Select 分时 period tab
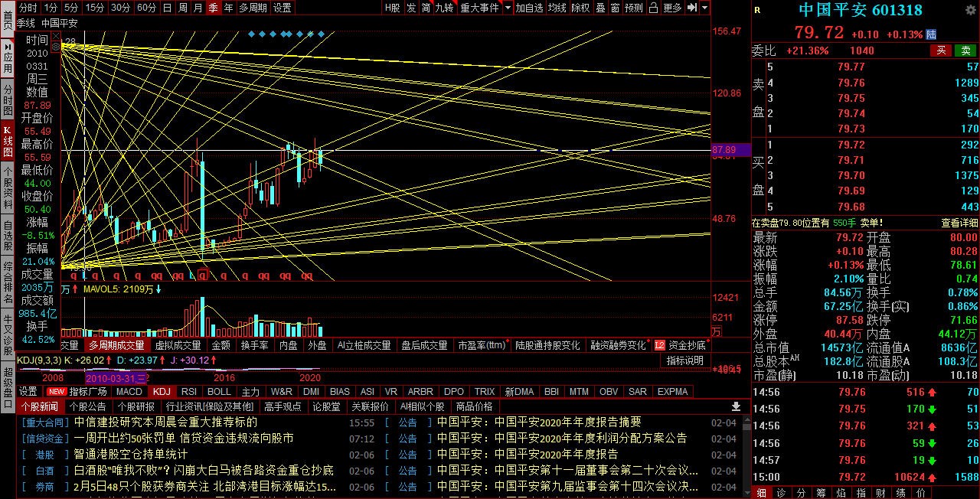 pyautogui.click(x=28, y=8)
